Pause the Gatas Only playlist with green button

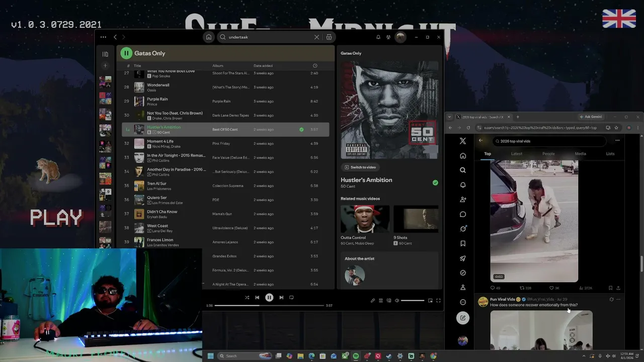126,53
